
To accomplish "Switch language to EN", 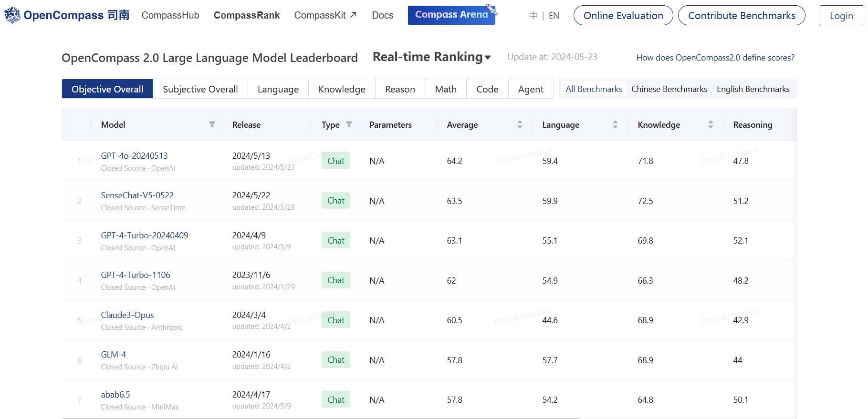I will pyautogui.click(x=554, y=16).
